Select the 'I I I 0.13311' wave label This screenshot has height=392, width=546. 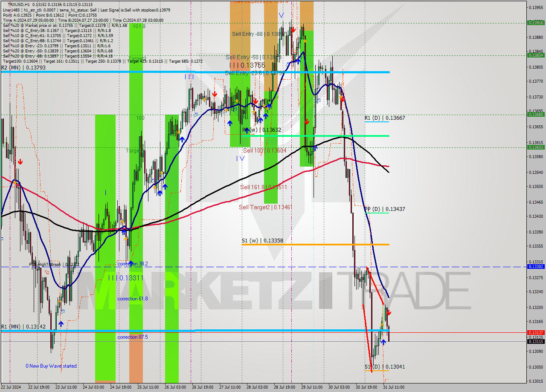(x=125, y=278)
